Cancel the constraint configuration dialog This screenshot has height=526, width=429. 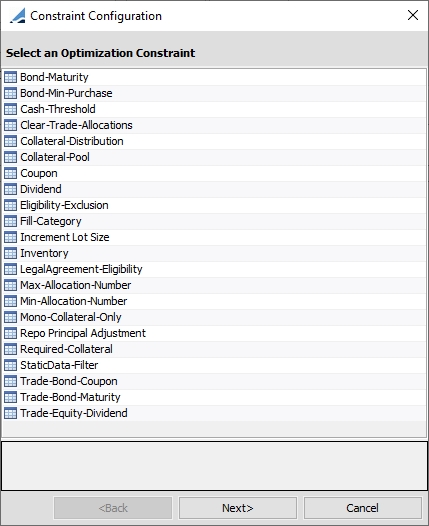(x=363, y=508)
